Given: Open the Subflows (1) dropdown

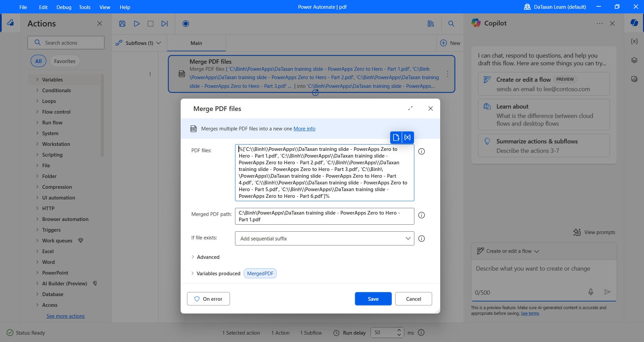Looking at the screenshot, I should click(138, 43).
